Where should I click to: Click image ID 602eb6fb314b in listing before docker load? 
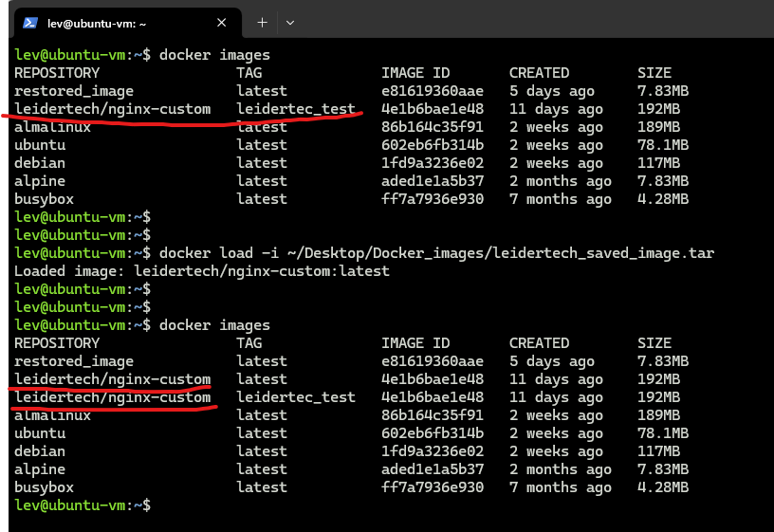click(x=433, y=145)
